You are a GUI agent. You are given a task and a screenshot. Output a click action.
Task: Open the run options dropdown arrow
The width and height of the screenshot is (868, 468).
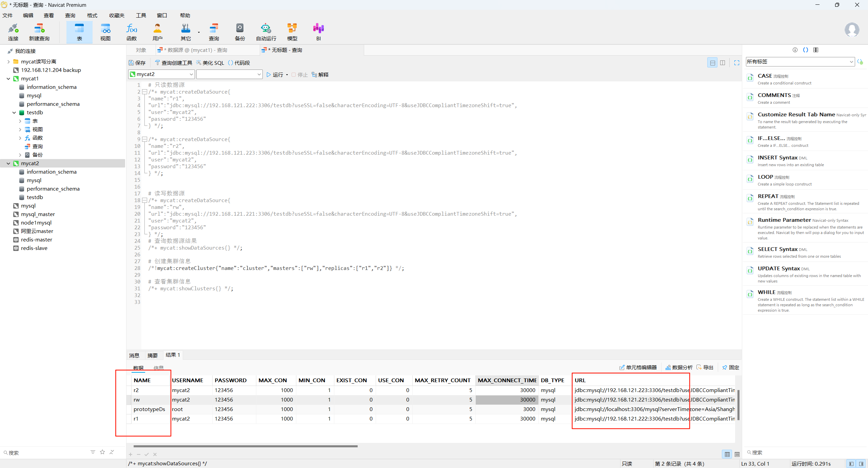click(x=287, y=75)
